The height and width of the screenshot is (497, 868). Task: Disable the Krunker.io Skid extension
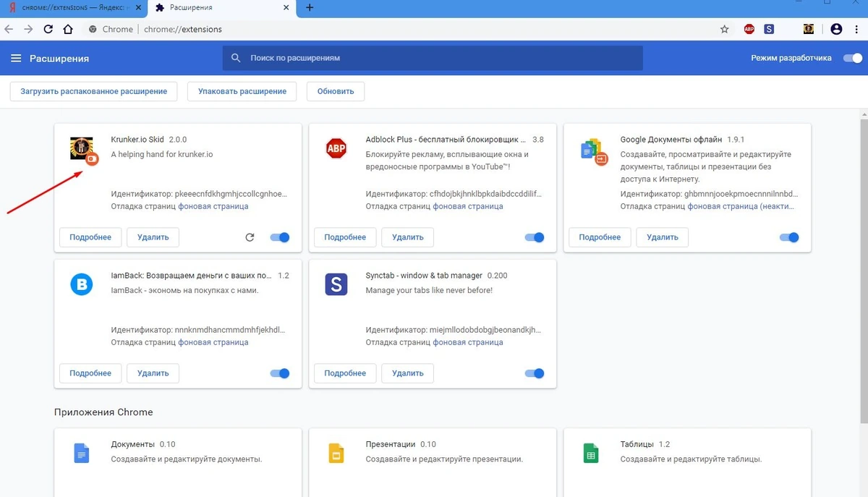tap(279, 237)
